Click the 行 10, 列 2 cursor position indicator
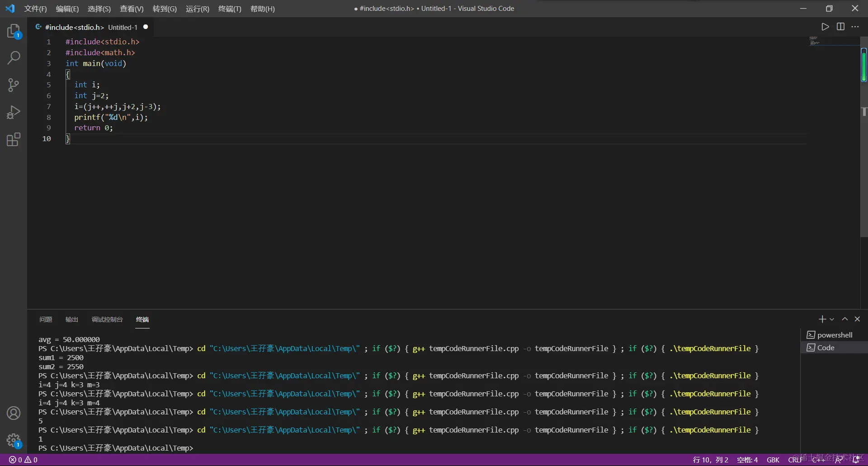The width and height of the screenshot is (868, 466). [x=711, y=460]
